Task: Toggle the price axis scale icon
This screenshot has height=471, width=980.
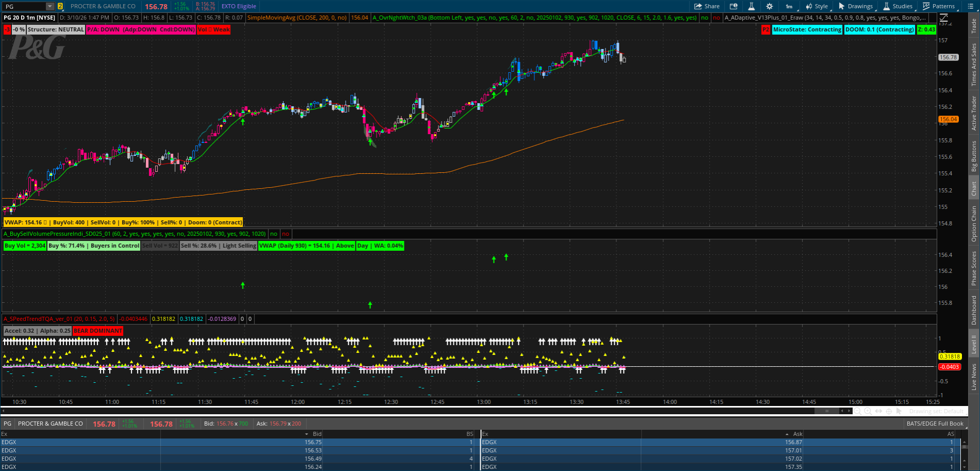Action: 942,18
